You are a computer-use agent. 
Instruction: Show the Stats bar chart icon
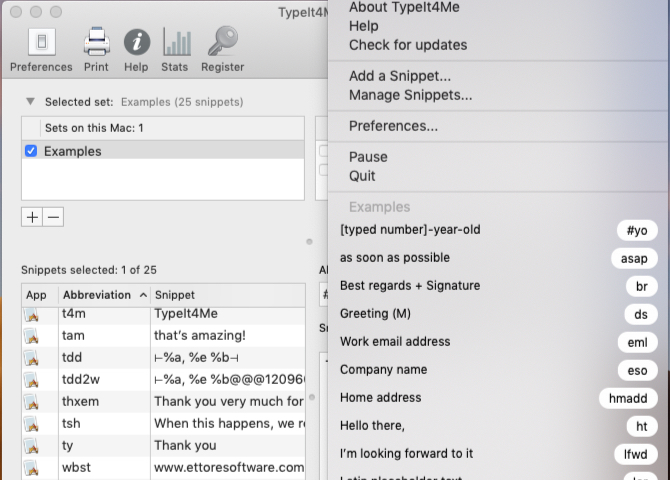175,50
